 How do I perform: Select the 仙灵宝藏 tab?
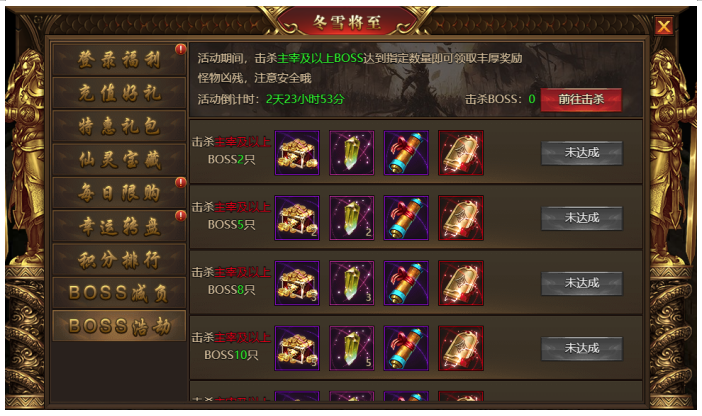(x=119, y=159)
